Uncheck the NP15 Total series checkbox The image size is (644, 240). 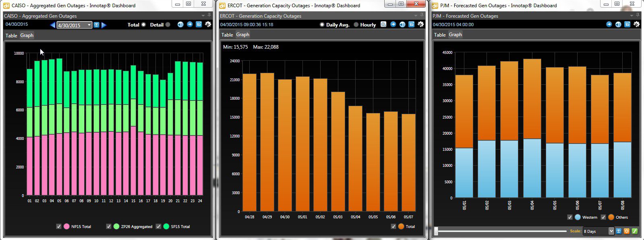click(x=59, y=226)
